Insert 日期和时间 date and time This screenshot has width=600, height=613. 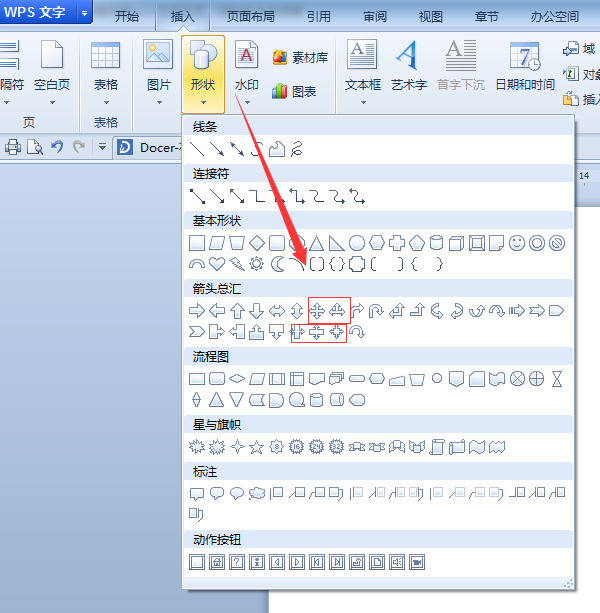(x=525, y=66)
